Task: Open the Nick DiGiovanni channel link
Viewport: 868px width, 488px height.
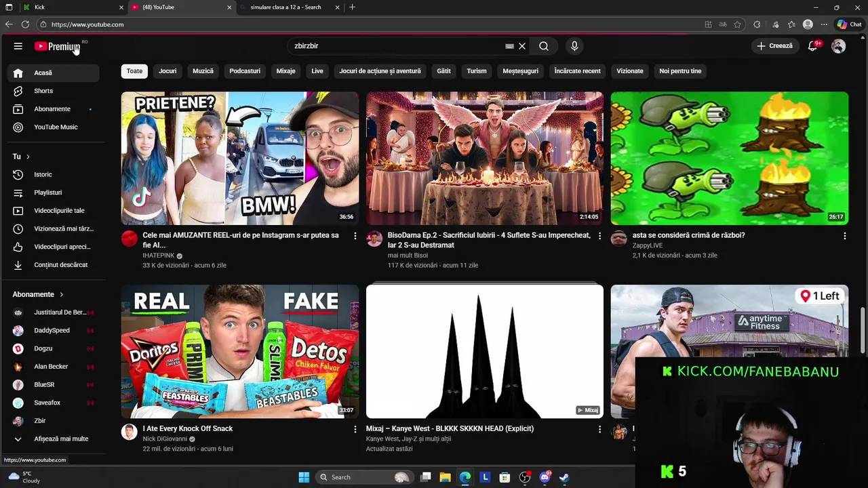Action: pos(165,439)
